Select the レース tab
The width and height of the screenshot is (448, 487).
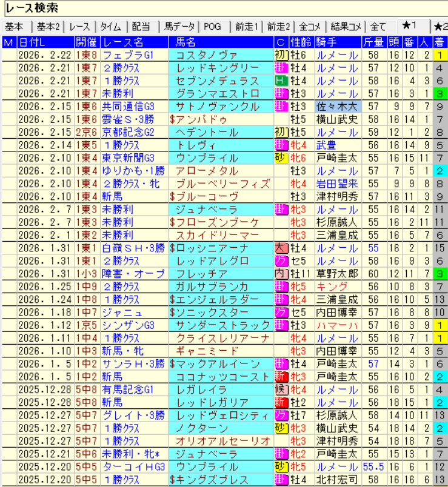pyautogui.click(x=80, y=27)
